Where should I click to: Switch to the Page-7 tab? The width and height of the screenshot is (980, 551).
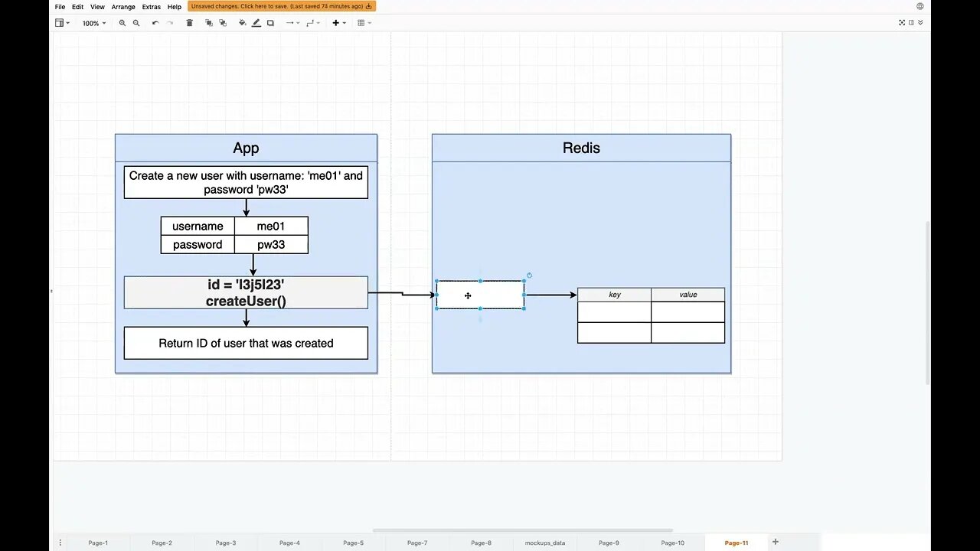click(x=417, y=543)
